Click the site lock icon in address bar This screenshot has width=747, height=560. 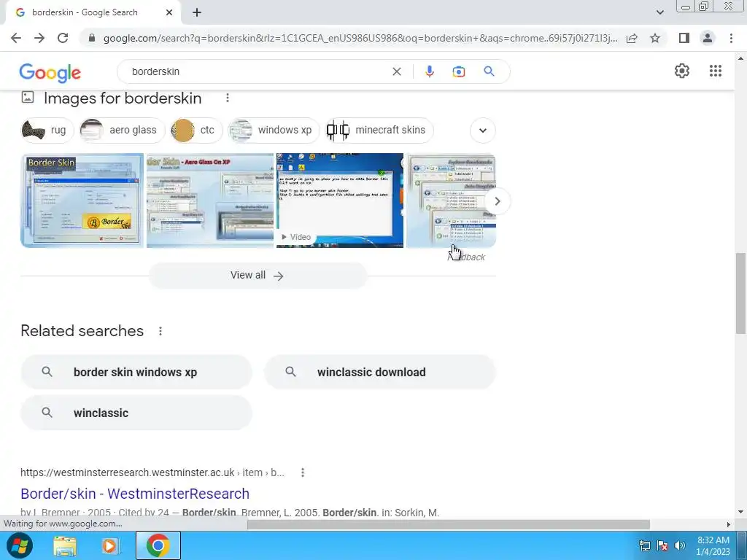pyautogui.click(x=92, y=38)
